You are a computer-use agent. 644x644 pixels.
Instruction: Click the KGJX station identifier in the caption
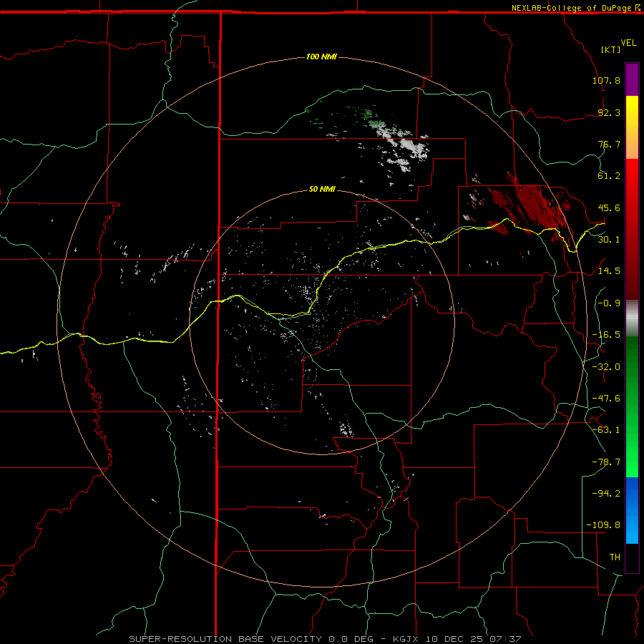click(x=406, y=639)
